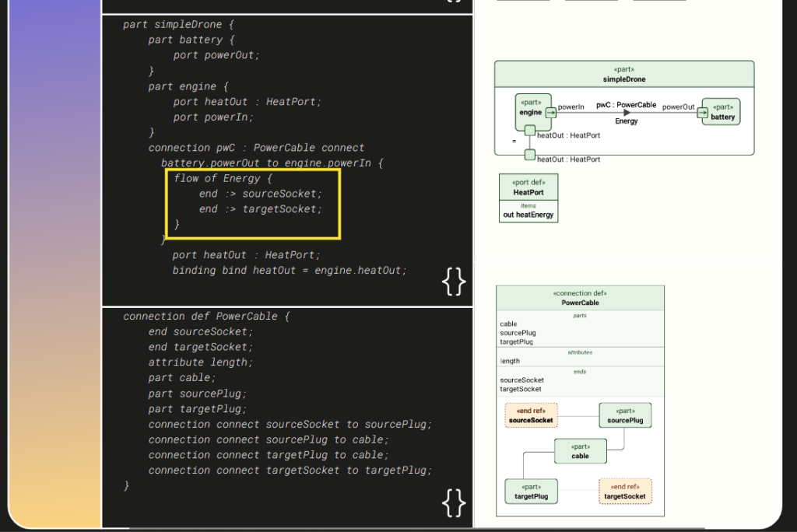Screen dimensions: 797x532
Task: Click the simpleDrone part header
Action: click(623, 75)
